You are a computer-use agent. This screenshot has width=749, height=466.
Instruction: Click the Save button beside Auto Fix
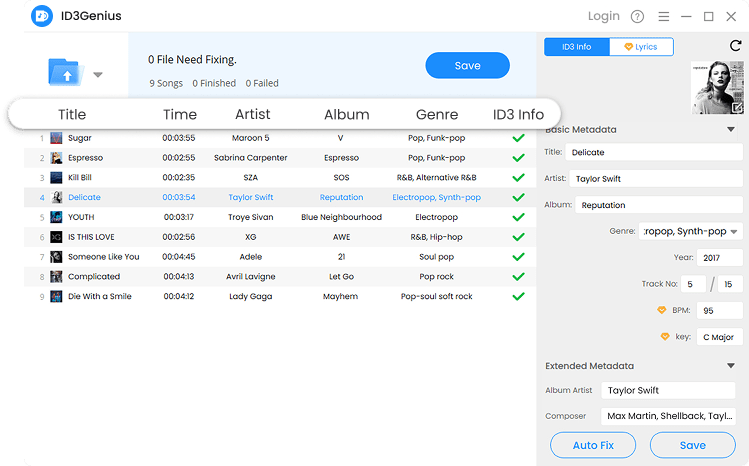[x=693, y=445]
